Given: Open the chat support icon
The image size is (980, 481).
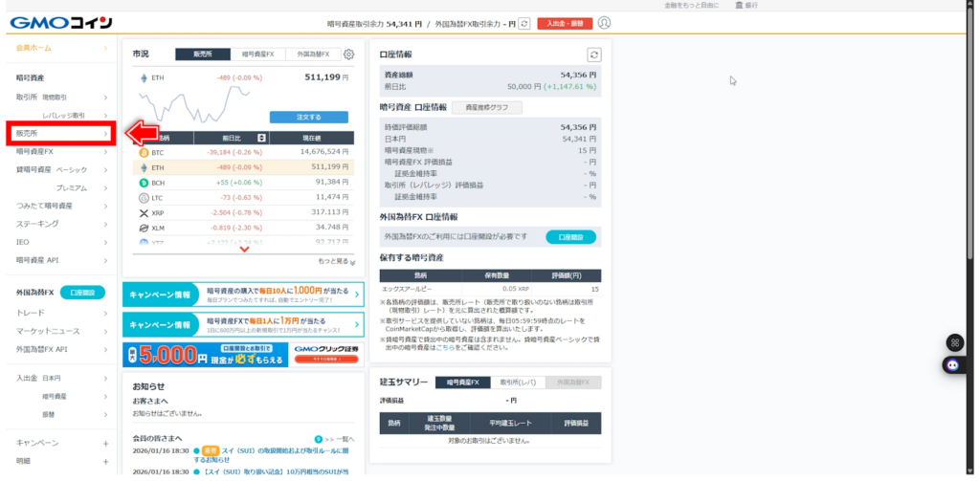Looking at the screenshot, I should coord(953,364).
